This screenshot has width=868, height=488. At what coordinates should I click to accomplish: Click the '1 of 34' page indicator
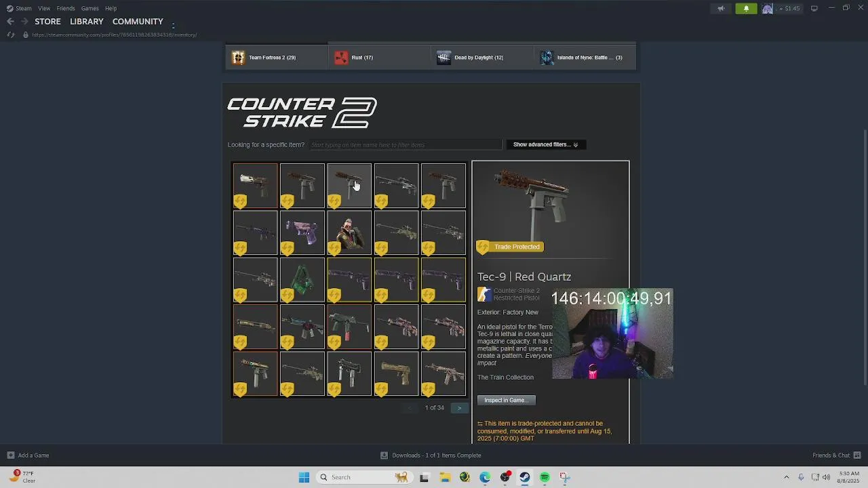[x=434, y=408]
